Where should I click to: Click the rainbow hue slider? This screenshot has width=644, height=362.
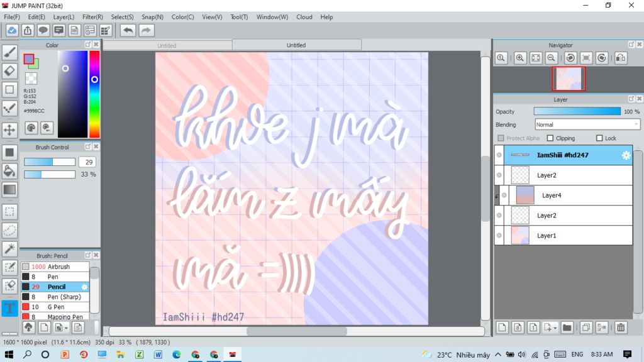point(94,94)
